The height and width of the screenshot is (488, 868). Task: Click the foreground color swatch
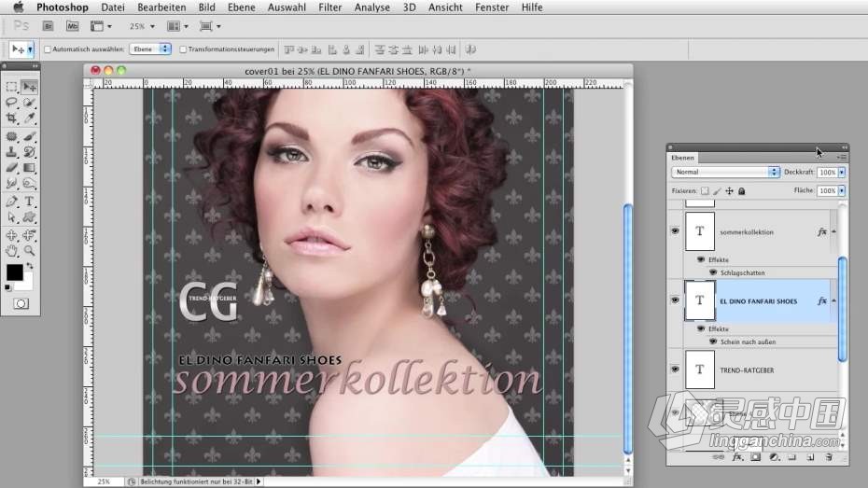pos(14,272)
